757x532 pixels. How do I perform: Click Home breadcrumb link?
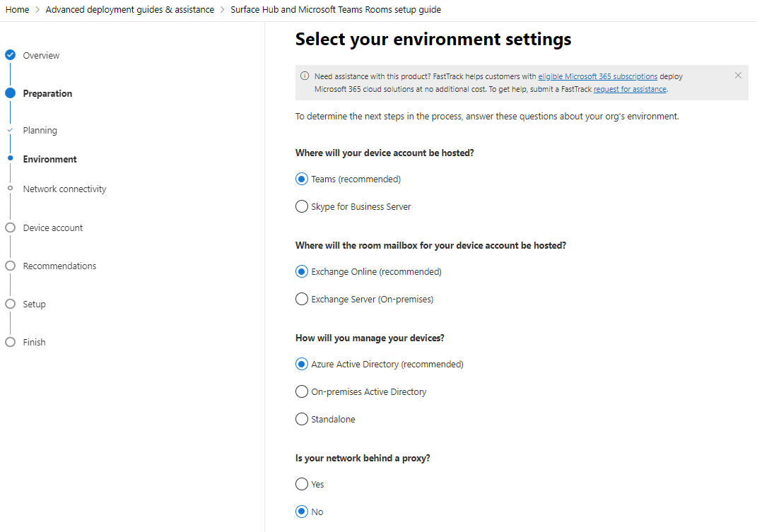coord(17,10)
